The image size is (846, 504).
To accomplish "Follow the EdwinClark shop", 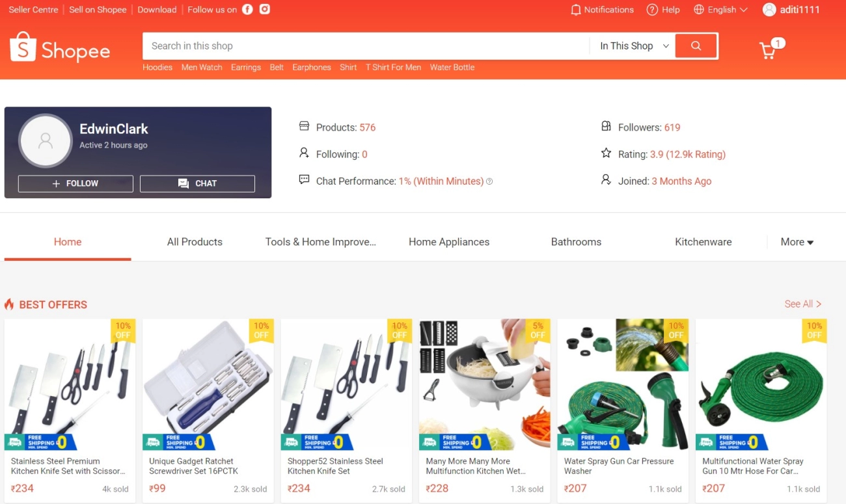I will point(75,183).
